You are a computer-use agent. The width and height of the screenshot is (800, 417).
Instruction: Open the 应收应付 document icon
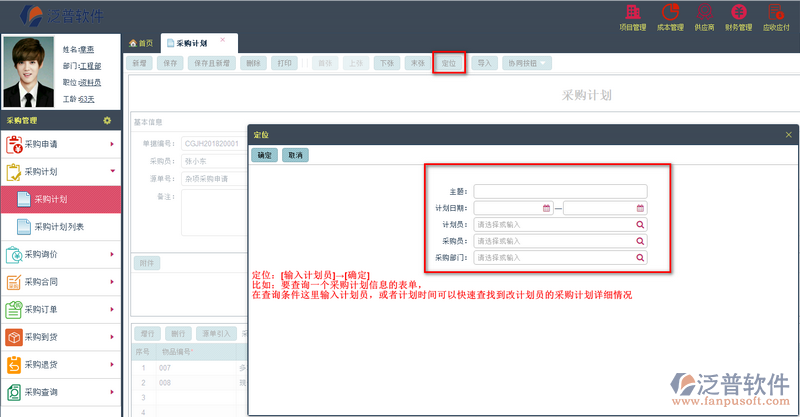(776, 12)
